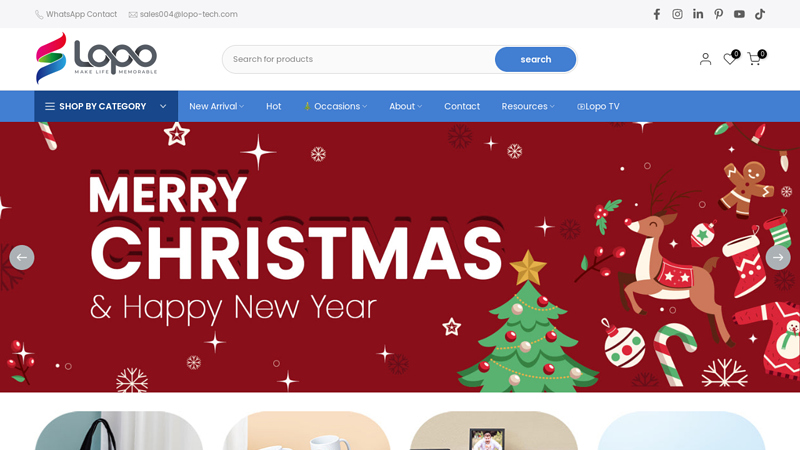The height and width of the screenshot is (450, 800).
Task: Focus the Search for products field
Action: 359,59
